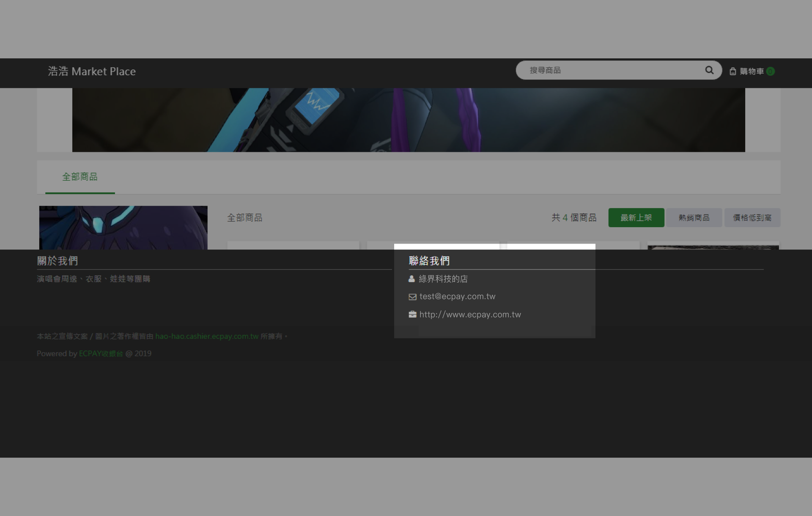Open the ECPAY收銀台 link
The image size is (812, 516).
tap(101, 354)
